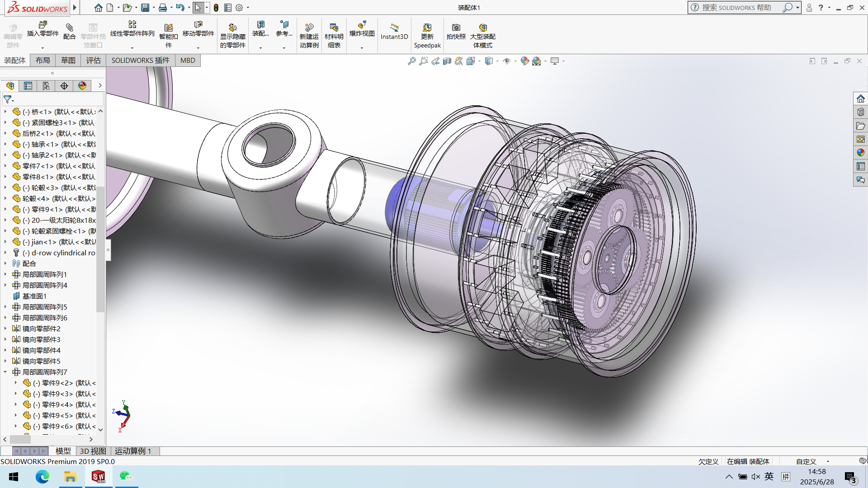This screenshot has width=868, height=488.
Task: Open the Bill of Materials (材料明细表) tool
Action: 334,28
